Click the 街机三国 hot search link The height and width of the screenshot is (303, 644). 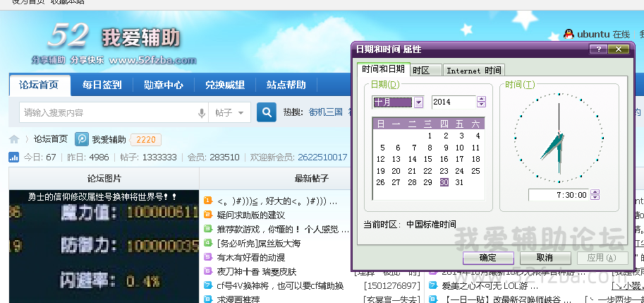click(326, 112)
